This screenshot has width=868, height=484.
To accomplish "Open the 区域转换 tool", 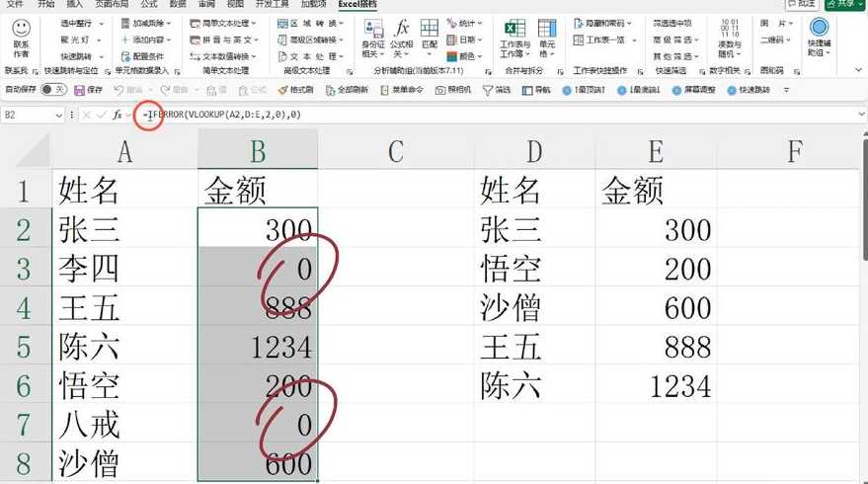I will (310, 24).
